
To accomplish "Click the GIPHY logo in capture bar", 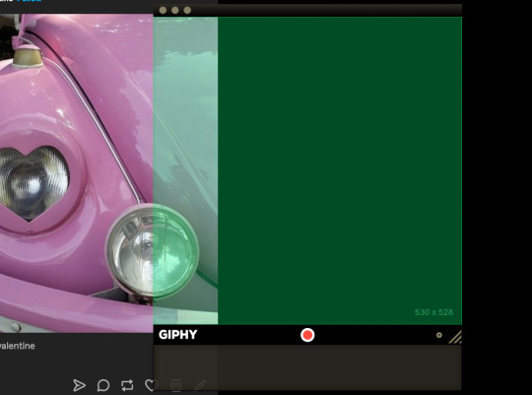I will [x=177, y=335].
